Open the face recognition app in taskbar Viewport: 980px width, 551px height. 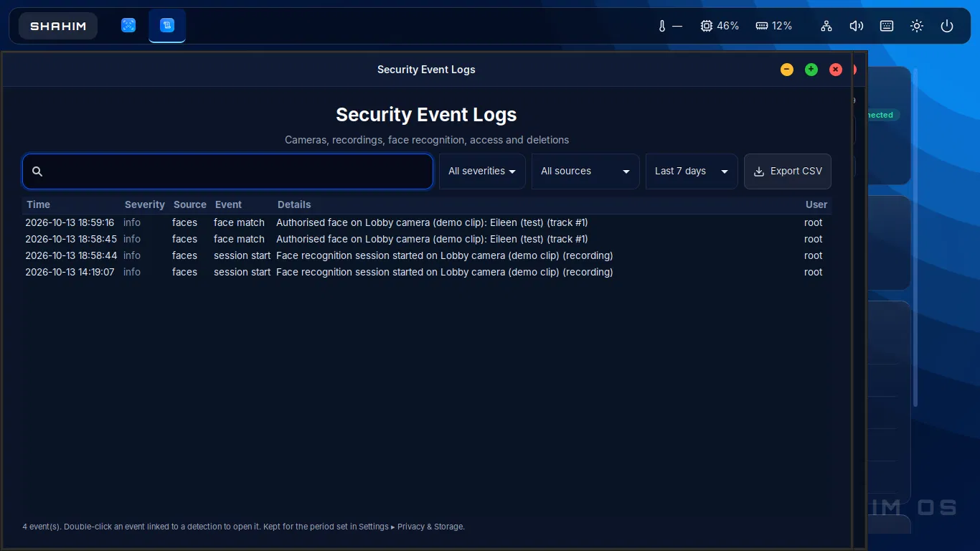pyautogui.click(x=128, y=26)
